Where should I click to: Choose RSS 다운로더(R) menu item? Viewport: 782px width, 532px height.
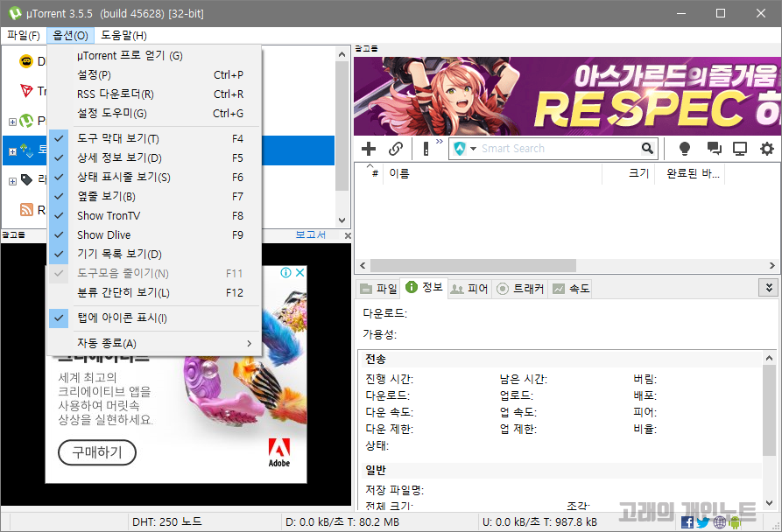[154, 94]
